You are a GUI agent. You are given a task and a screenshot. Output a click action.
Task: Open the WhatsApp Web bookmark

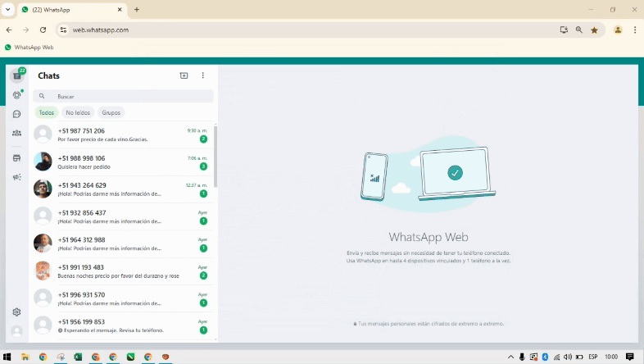point(29,48)
